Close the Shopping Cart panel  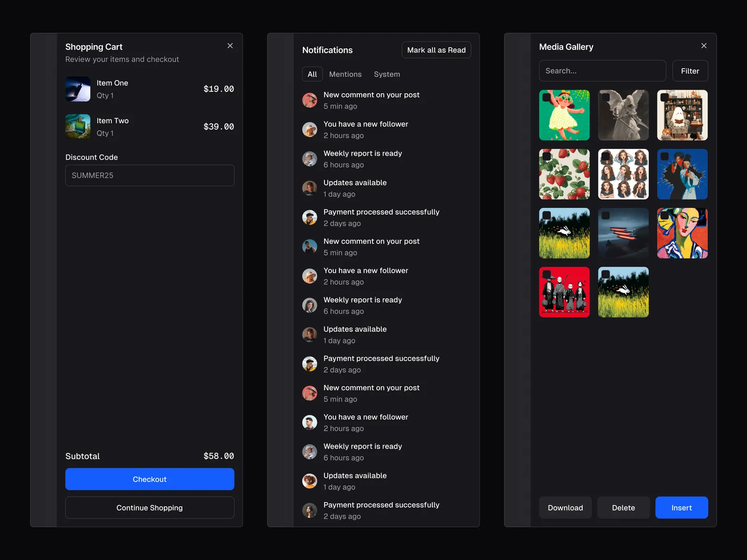coord(230,46)
